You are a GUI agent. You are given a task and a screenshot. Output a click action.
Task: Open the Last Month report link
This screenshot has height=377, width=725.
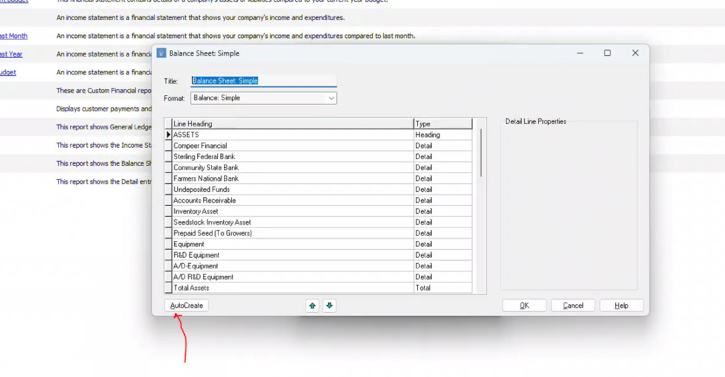13,36
